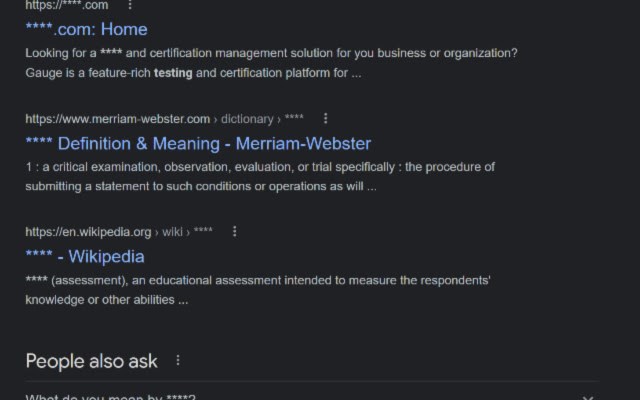This screenshot has height=400, width=640.
Task: Open the three-dot menu next to People also ask
Action: [178, 360]
